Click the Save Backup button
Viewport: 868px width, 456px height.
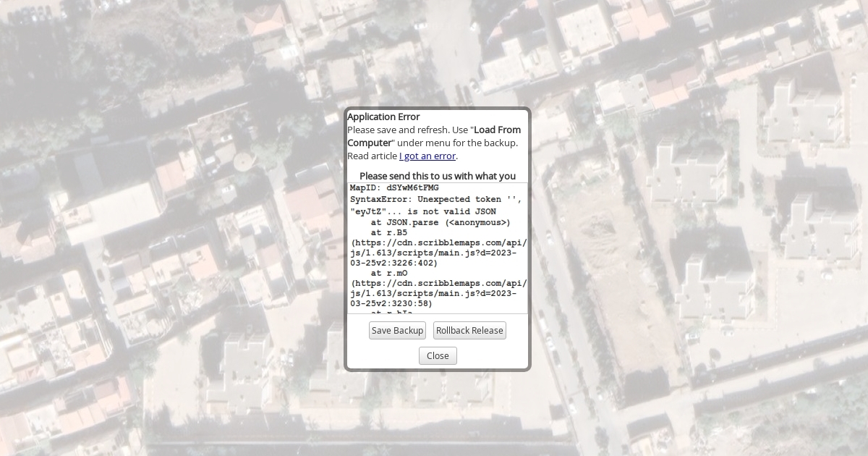coord(397,331)
